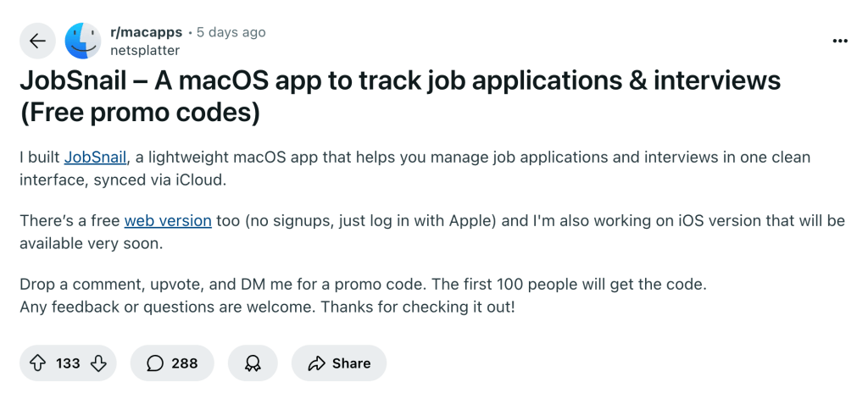Downvote the JobSnail post

pos(98,363)
